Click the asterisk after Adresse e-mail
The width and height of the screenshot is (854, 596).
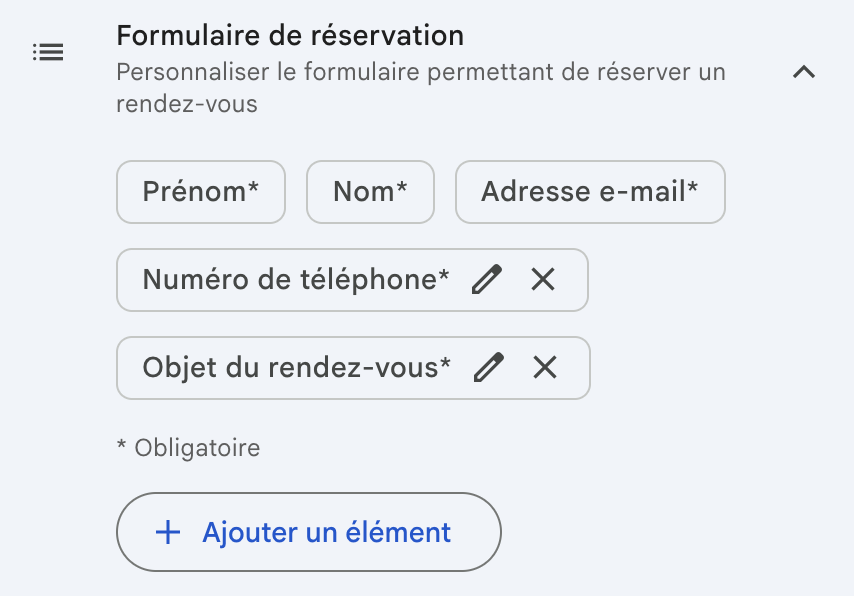(693, 188)
